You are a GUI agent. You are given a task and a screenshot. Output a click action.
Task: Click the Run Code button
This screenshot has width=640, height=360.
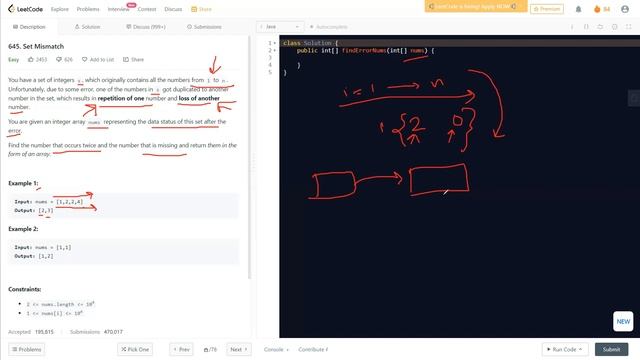565,349
